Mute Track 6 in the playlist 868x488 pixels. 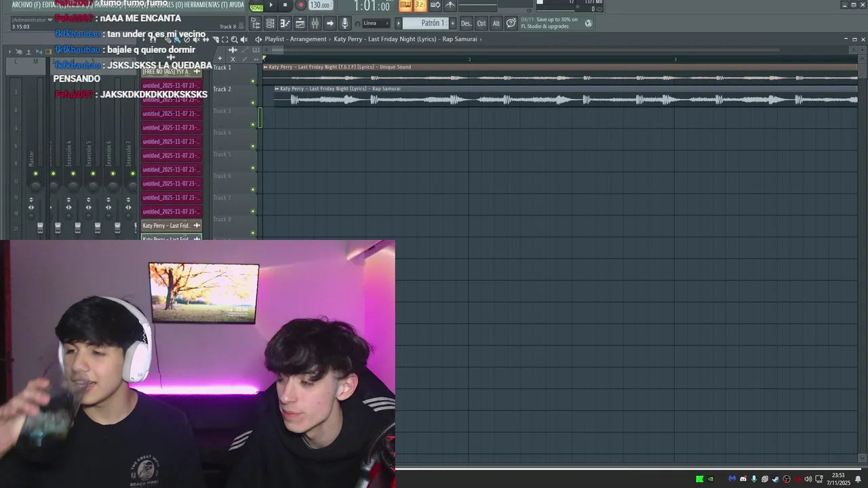[253, 190]
